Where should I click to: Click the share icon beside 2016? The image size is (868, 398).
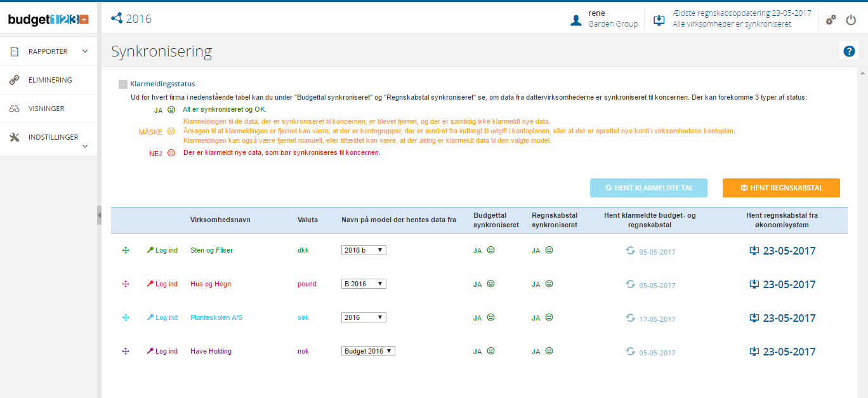pos(117,18)
